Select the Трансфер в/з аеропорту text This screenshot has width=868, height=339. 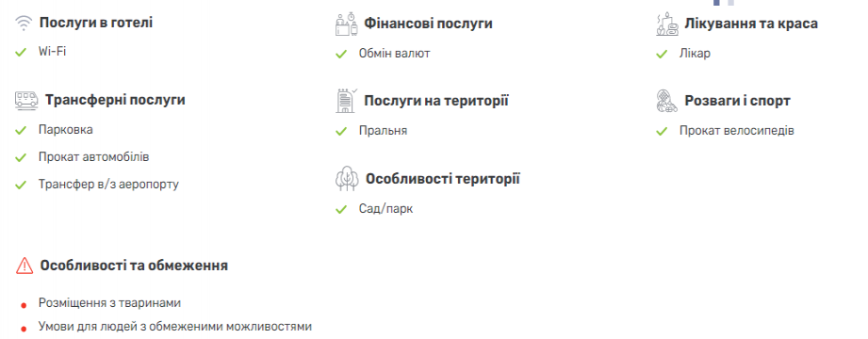point(108,185)
